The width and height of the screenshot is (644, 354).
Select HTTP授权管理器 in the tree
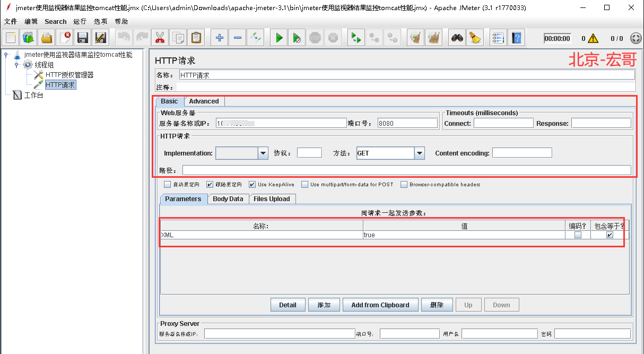point(69,75)
